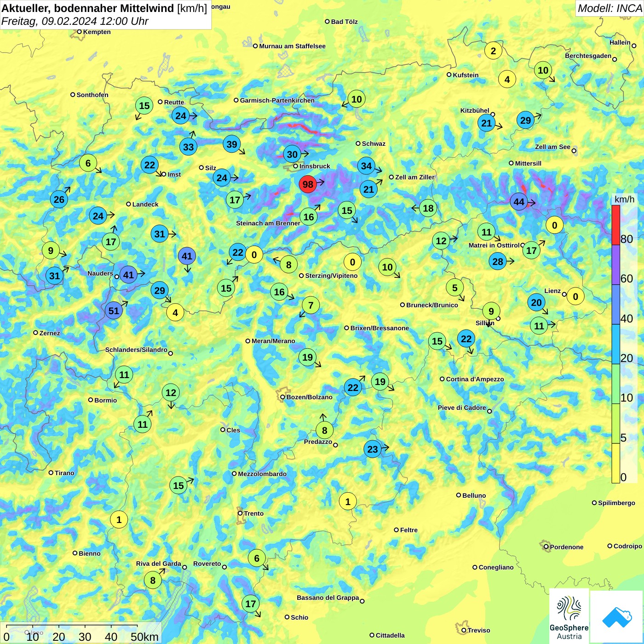Image resolution: width=644 pixels, height=644 pixels.
Task: Click the 12 km/h marker east of Schlanders
Action: [x=171, y=393]
